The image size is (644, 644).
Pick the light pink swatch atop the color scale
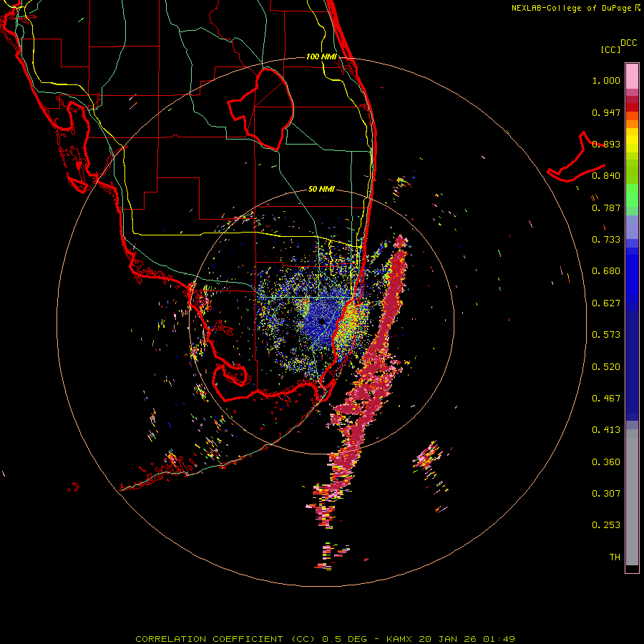tap(632, 76)
